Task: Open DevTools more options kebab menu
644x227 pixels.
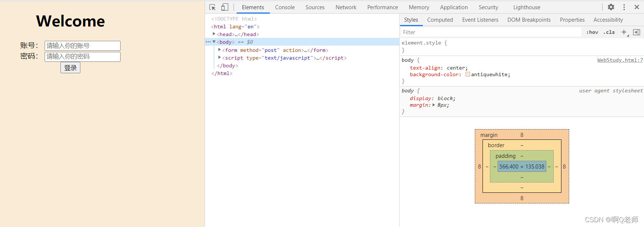Action: point(624,7)
